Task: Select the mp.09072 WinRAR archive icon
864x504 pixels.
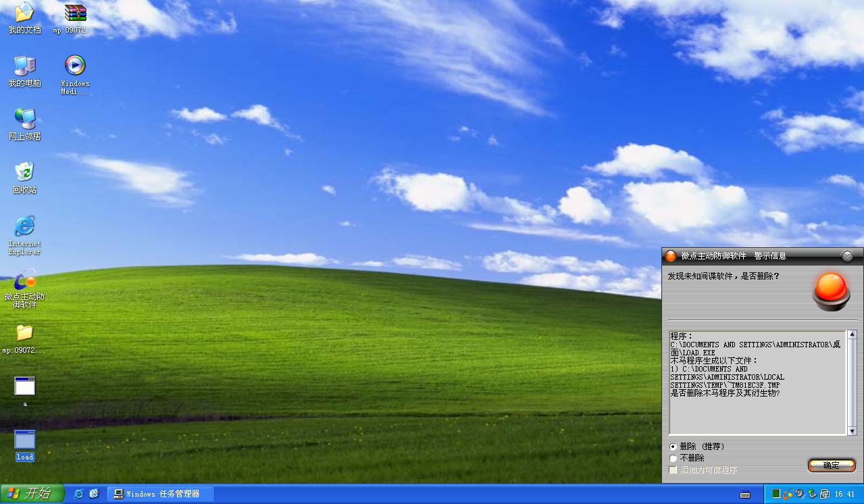Action: [75, 18]
